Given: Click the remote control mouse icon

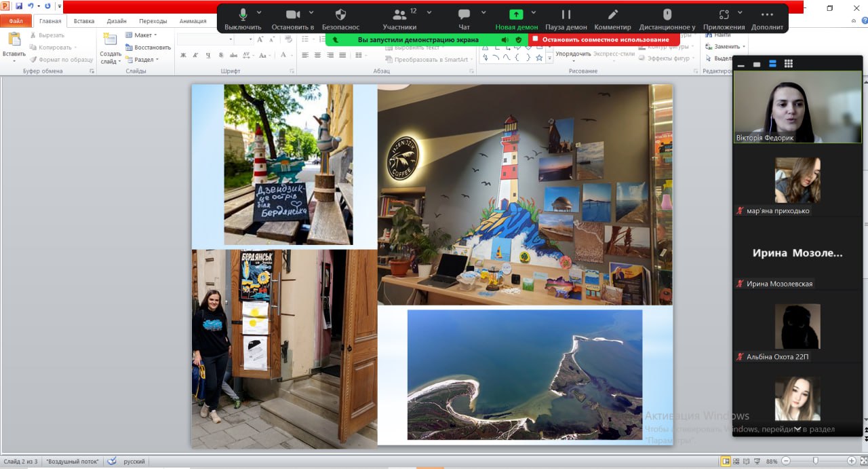Looking at the screenshot, I should (667, 15).
